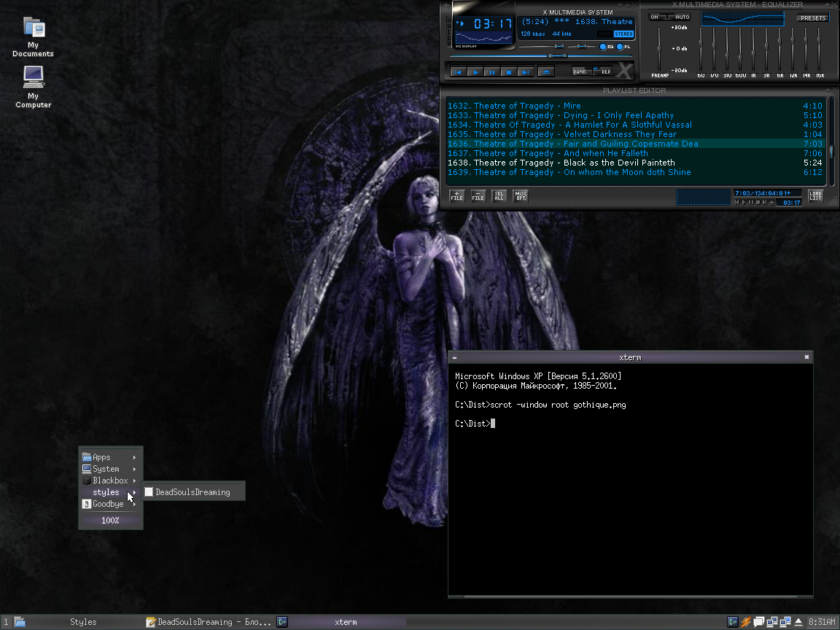Click the balance slider in the player

(x=582, y=47)
